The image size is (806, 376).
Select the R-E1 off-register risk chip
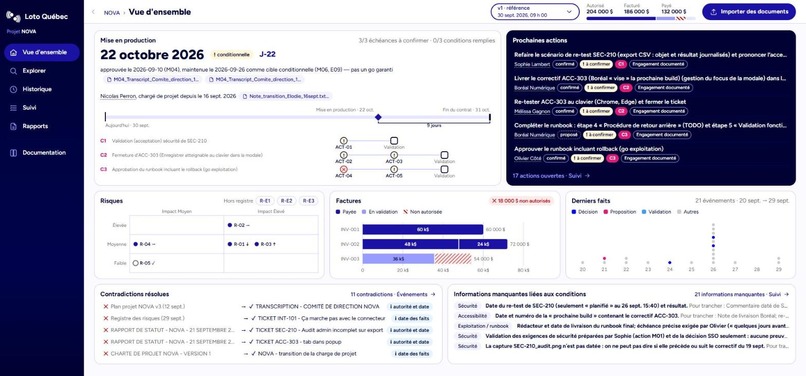(x=265, y=201)
